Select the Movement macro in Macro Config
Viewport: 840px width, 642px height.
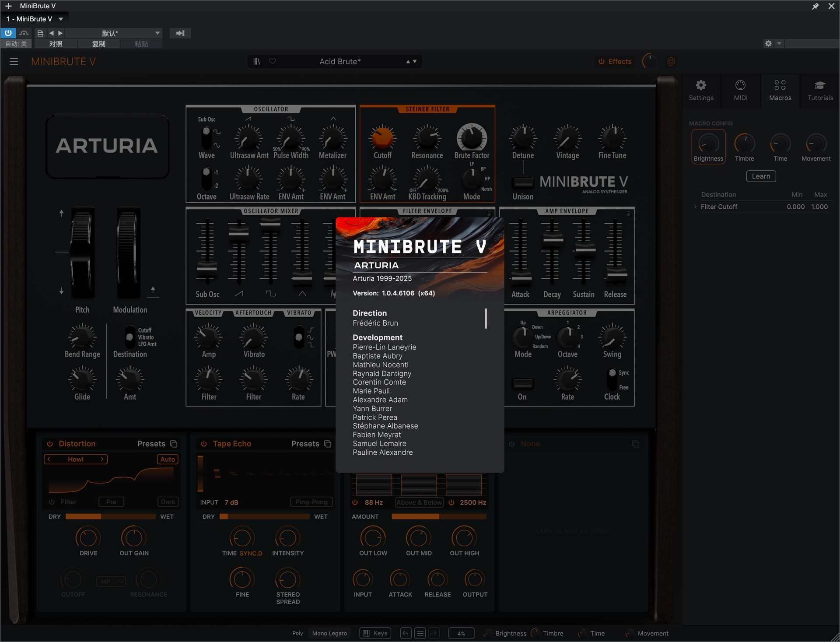[x=816, y=144]
